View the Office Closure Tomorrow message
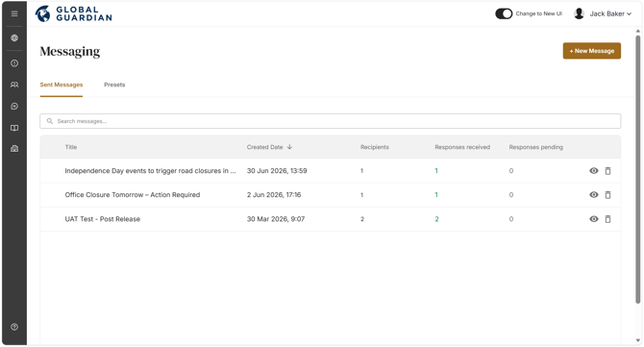 (594, 195)
